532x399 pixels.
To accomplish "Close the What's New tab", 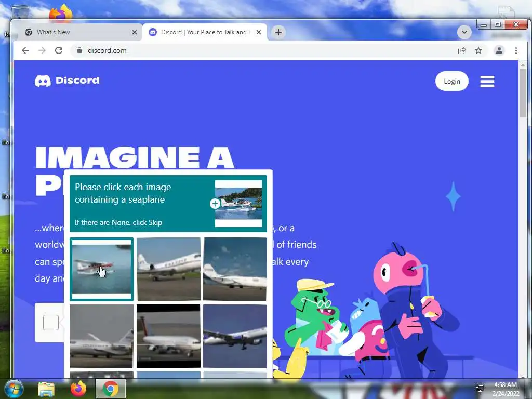I will [x=135, y=32].
